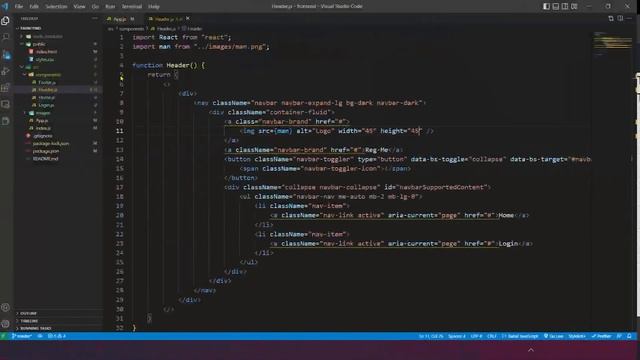Open the Edit menu
This screenshot has height=360, width=640.
coord(34,7)
